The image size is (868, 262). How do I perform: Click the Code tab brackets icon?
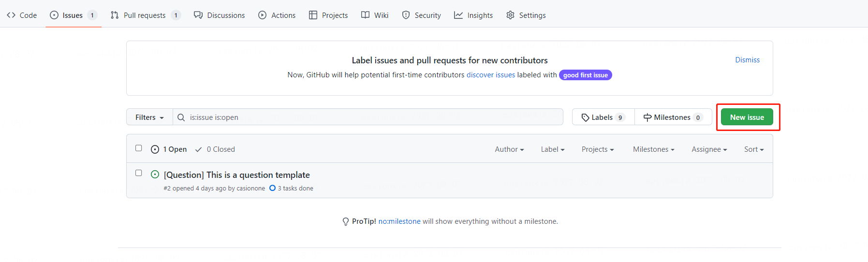tap(11, 15)
